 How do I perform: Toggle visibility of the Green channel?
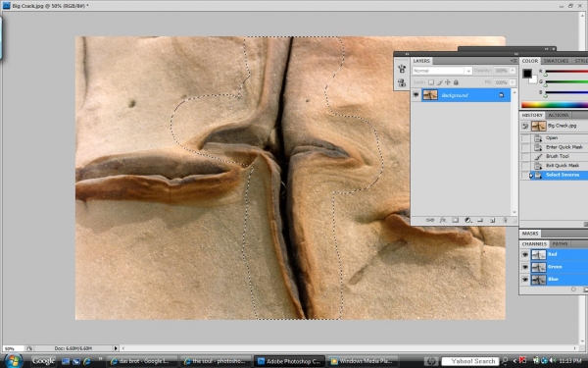[x=525, y=267]
